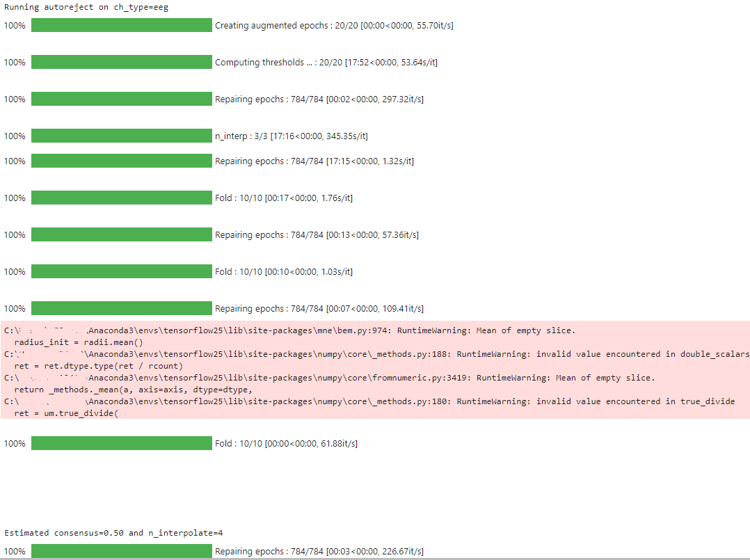The width and height of the screenshot is (750, 560).
Task: Click the bottom 'Repairing epochs' progress bar
Action: 122,550
